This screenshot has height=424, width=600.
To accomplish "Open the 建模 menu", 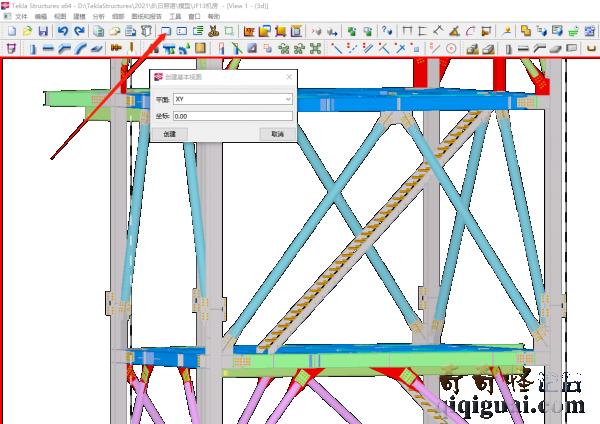I will coord(79,16).
